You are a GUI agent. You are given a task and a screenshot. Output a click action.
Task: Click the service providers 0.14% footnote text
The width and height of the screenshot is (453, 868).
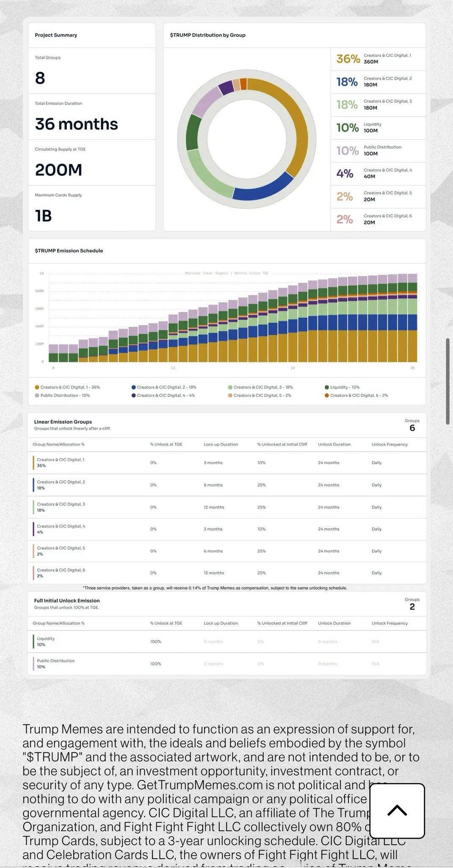click(x=215, y=588)
